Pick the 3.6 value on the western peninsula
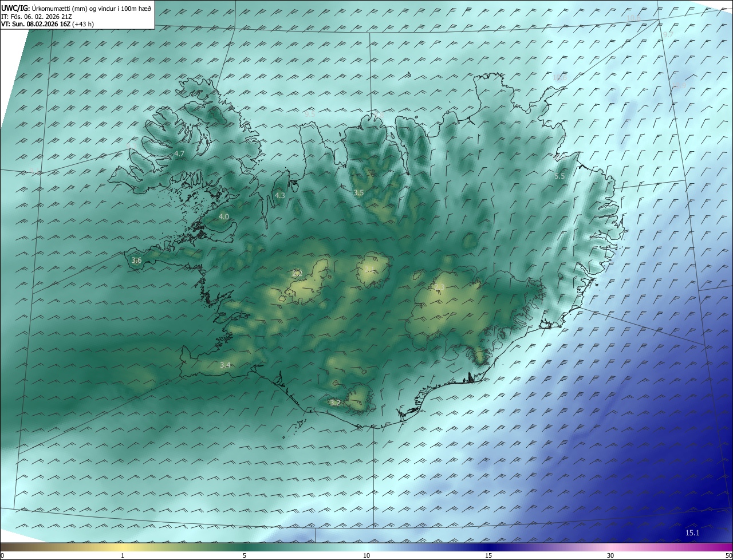Screen dimensions: 733x560 click(x=136, y=261)
